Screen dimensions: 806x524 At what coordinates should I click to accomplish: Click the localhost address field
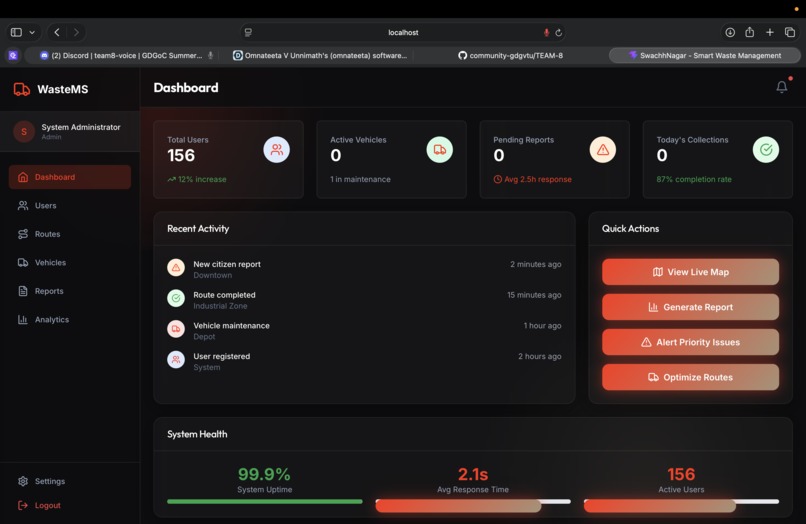[x=403, y=32]
